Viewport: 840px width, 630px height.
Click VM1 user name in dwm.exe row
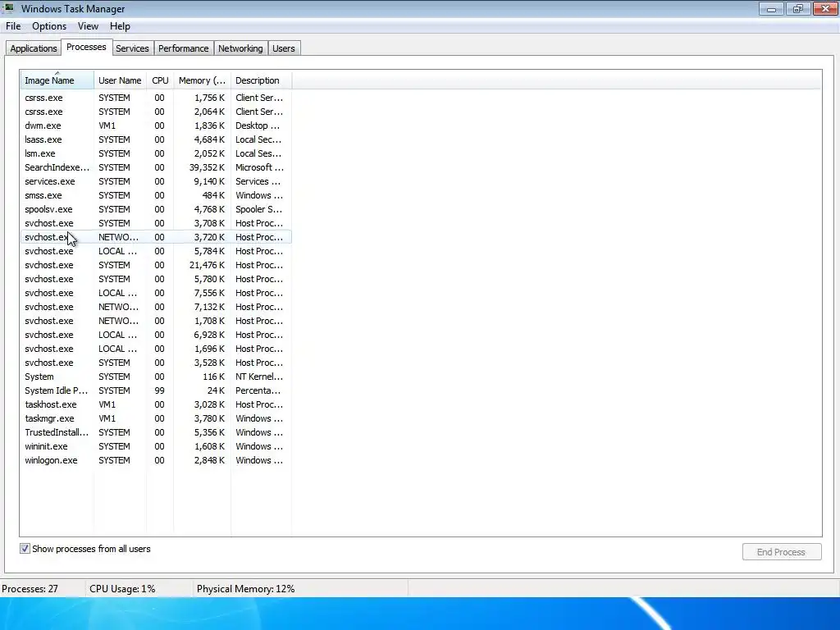(107, 126)
